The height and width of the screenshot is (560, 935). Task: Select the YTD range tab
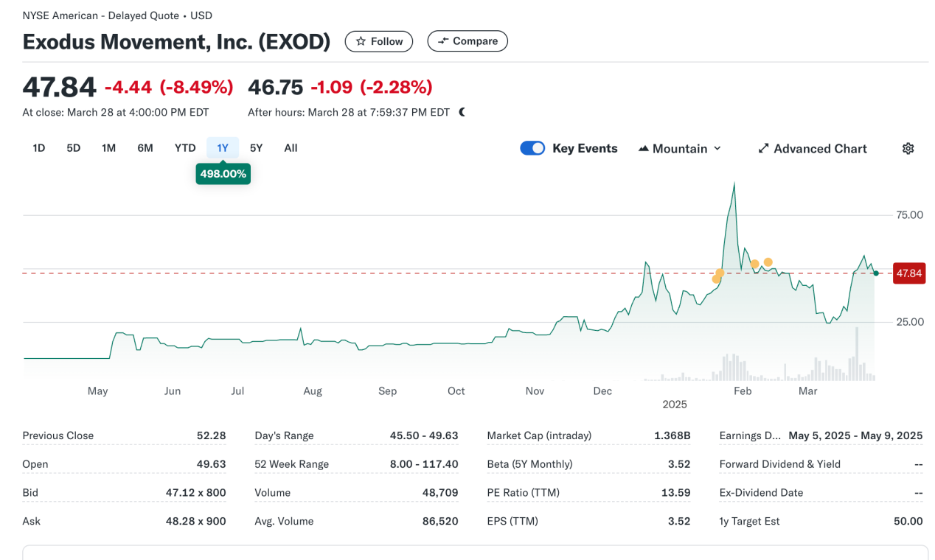pyautogui.click(x=185, y=148)
